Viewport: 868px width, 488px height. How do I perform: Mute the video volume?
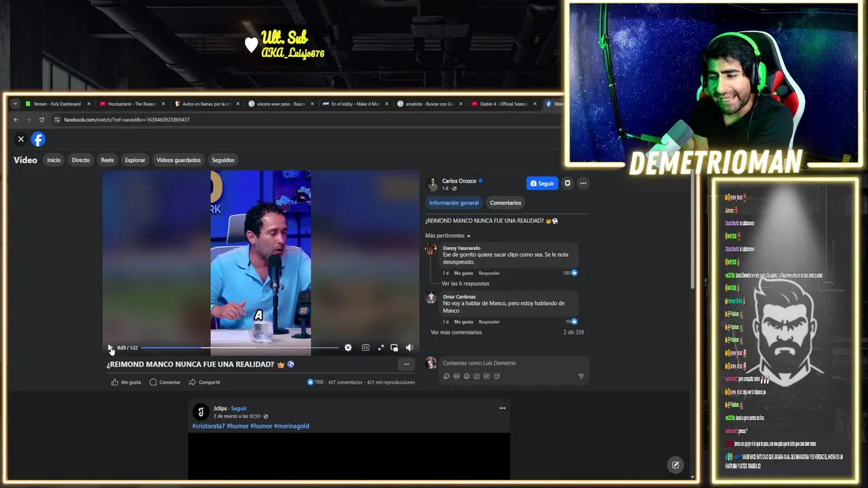pyautogui.click(x=410, y=348)
